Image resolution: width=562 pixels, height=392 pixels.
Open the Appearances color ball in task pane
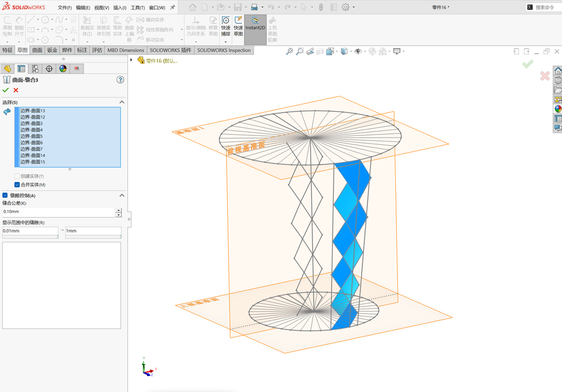click(x=558, y=109)
